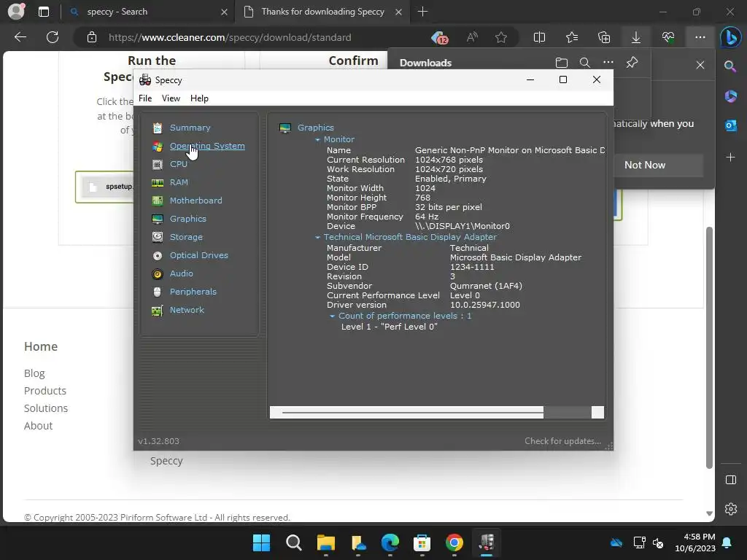Open the Edge sidebar settings gear

[x=731, y=508]
